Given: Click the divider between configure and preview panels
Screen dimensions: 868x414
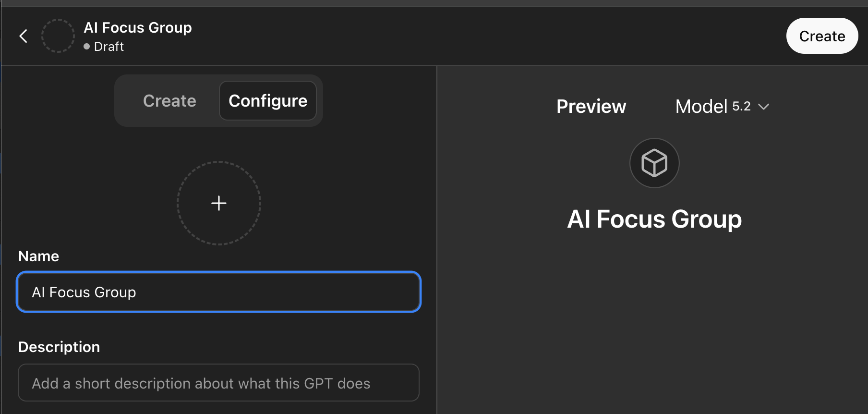Looking at the screenshot, I should pos(437,240).
